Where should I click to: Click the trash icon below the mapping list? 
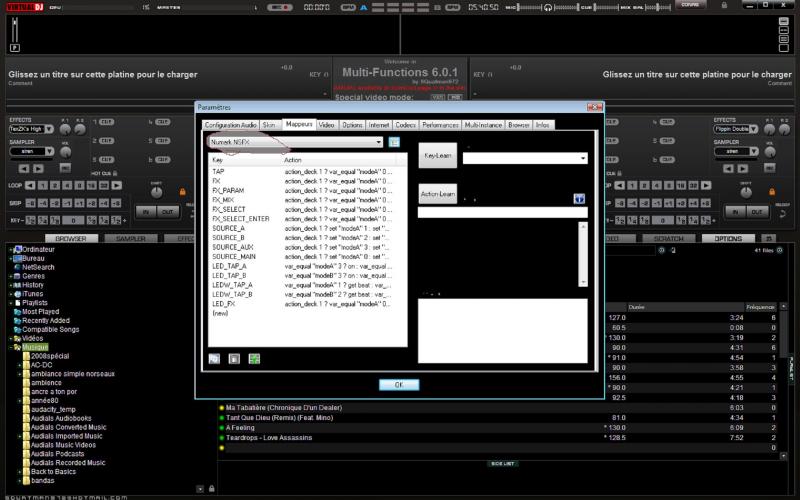click(234, 358)
